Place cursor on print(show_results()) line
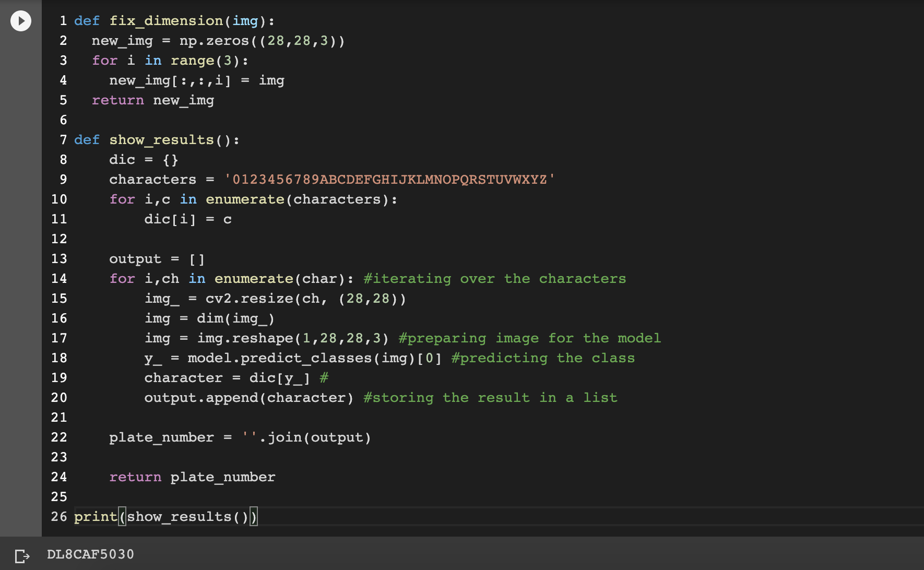Screen dimensions: 924x570 point(166,517)
